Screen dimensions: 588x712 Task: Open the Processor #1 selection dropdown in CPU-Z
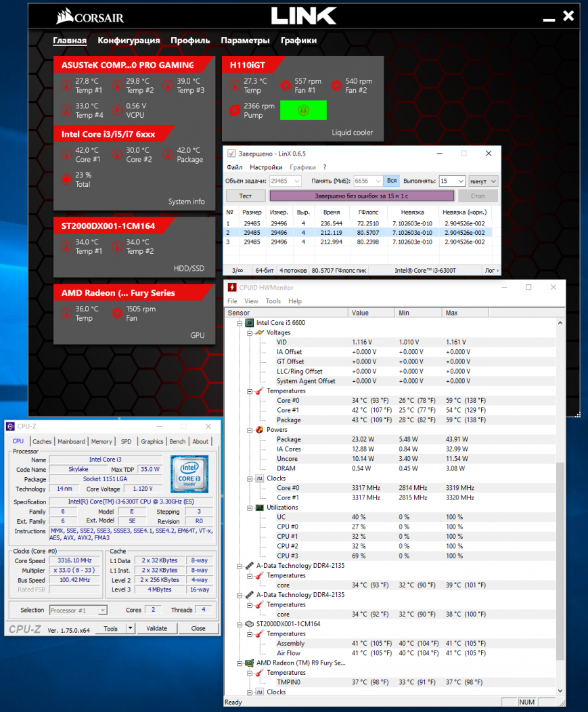click(x=103, y=610)
